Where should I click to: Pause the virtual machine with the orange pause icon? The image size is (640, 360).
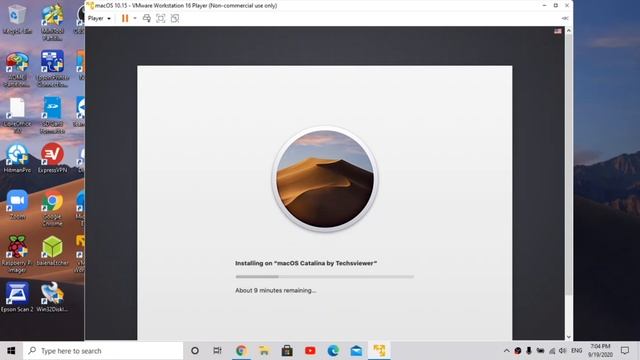(x=125, y=18)
